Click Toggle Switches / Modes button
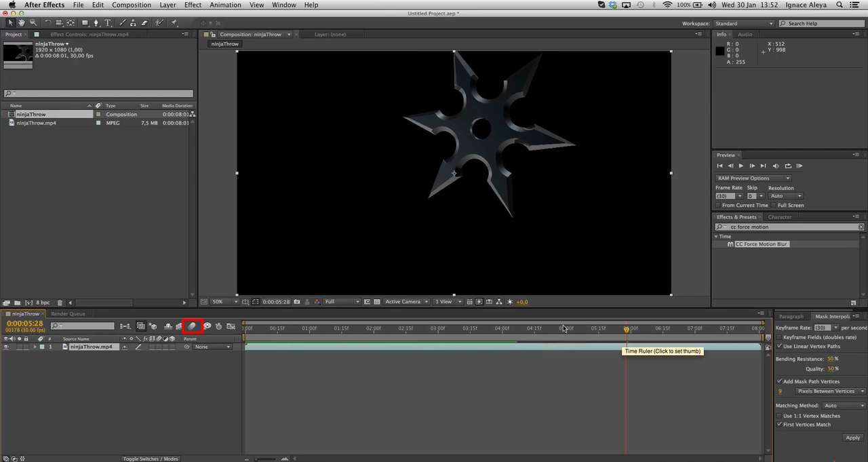 pos(151,459)
